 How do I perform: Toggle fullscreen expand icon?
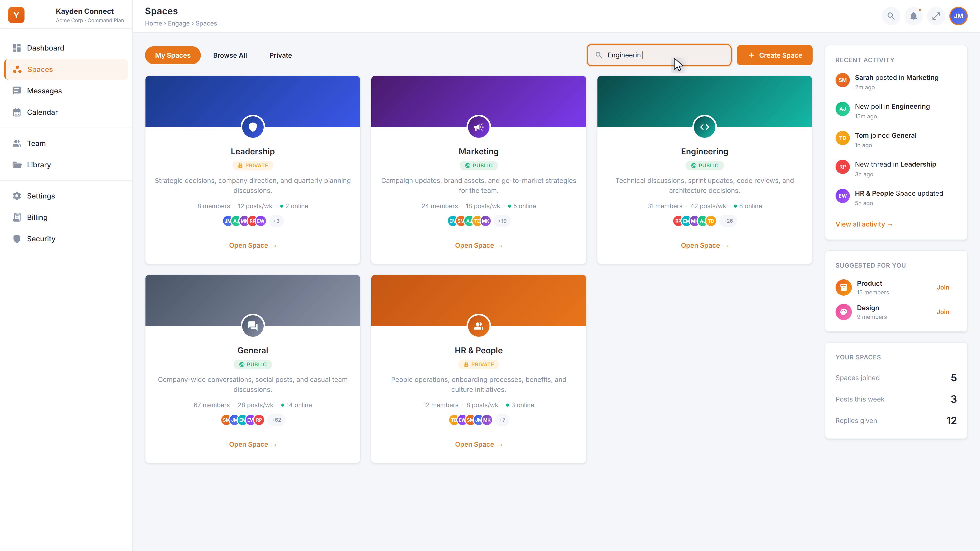936,16
